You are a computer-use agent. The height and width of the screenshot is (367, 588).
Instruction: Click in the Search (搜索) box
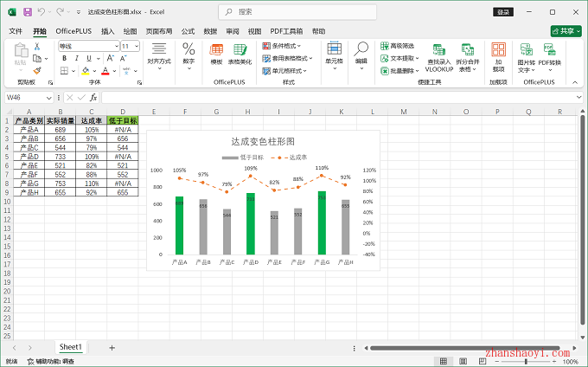coord(297,12)
